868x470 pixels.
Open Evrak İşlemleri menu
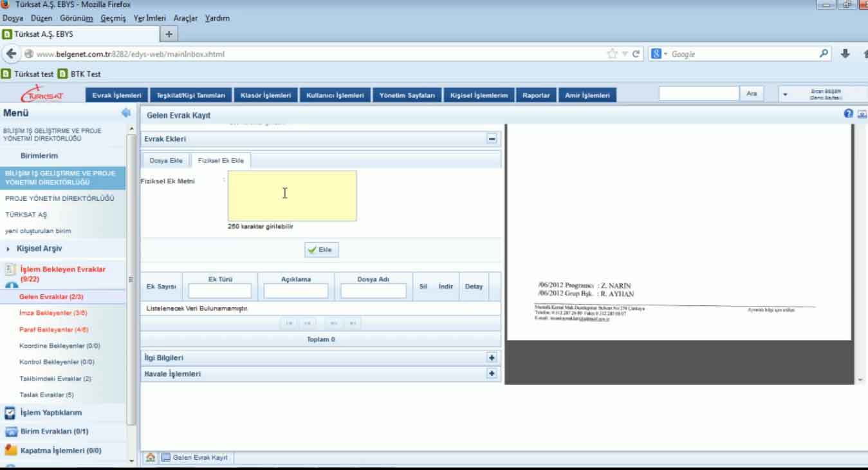(x=116, y=95)
